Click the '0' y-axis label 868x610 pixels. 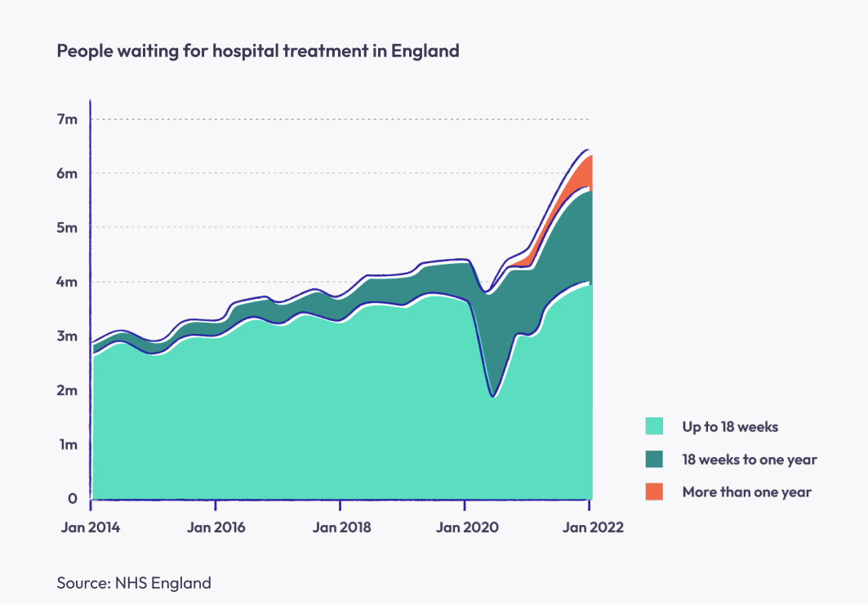73,498
